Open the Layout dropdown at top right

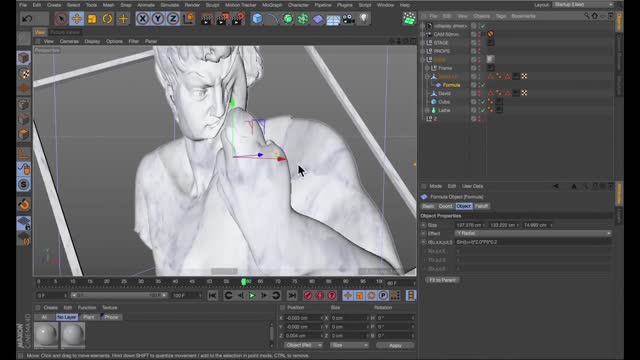pos(583,4)
